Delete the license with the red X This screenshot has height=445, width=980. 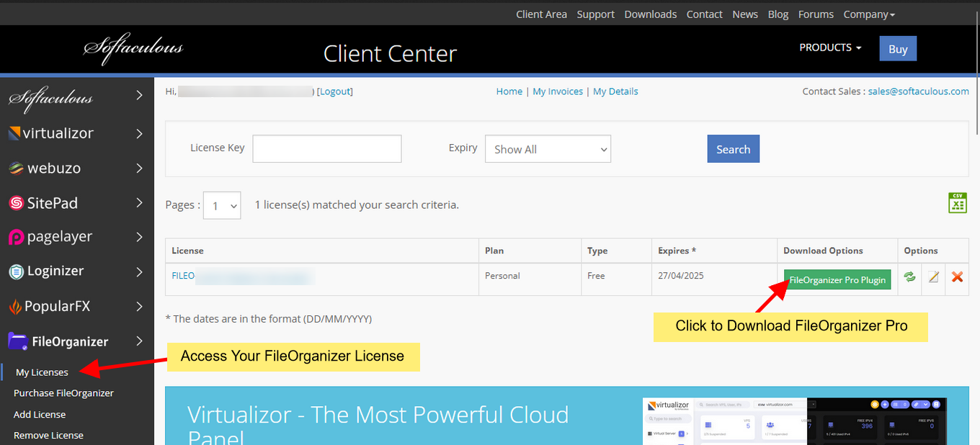pos(957,277)
